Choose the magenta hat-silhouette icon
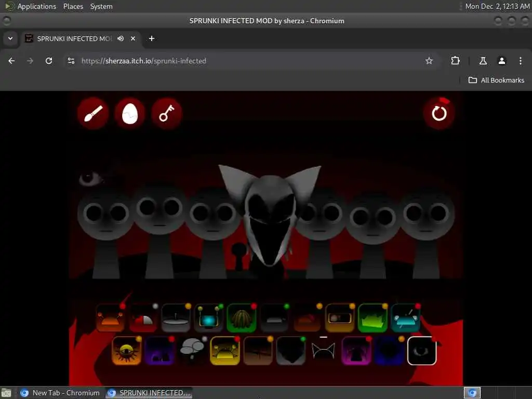The width and height of the screenshot is (532, 399). (x=356, y=351)
